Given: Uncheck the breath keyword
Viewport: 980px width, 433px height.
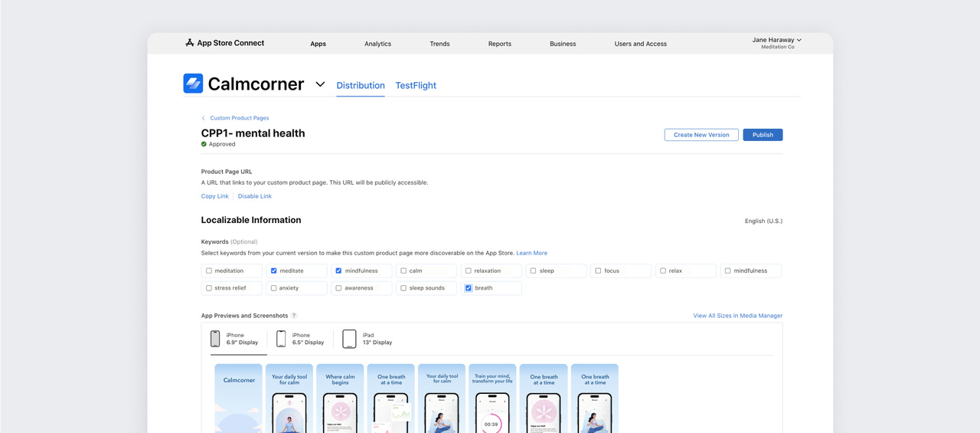Looking at the screenshot, I should click(469, 288).
